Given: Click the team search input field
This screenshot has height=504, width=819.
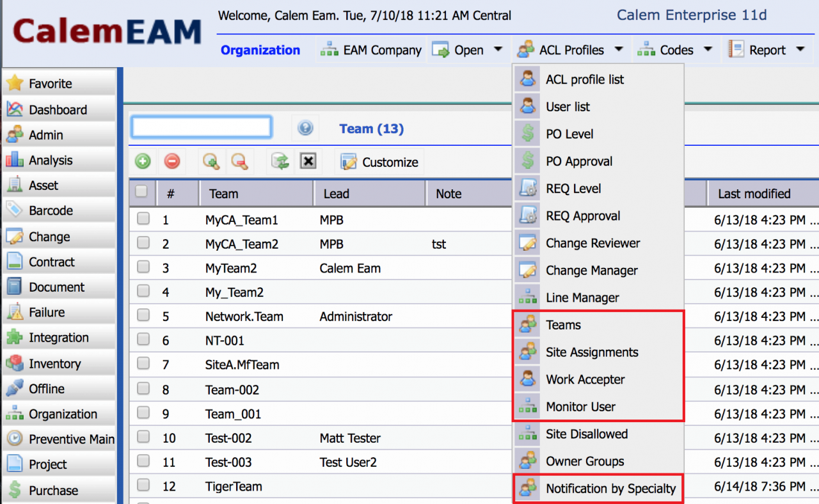Looking at the screenshot, I should [202, 128].
